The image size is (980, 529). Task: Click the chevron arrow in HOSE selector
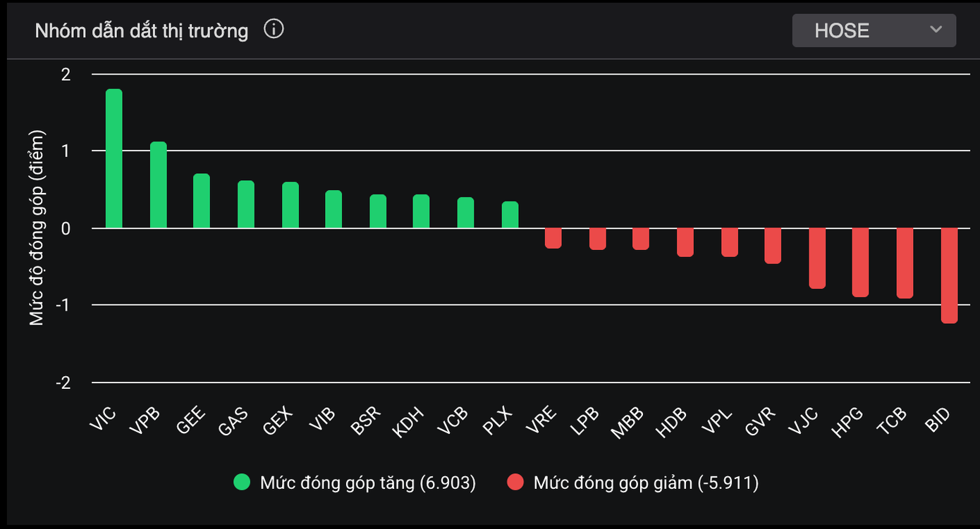[936, 30]
